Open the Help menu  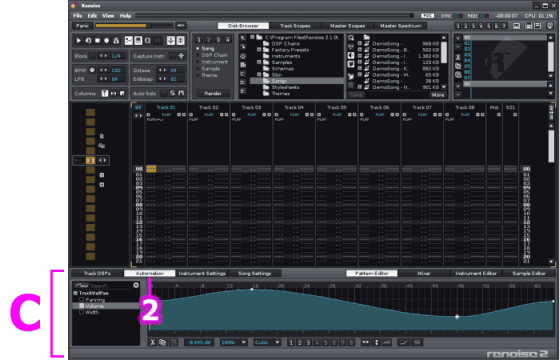[x=125, y=16]
